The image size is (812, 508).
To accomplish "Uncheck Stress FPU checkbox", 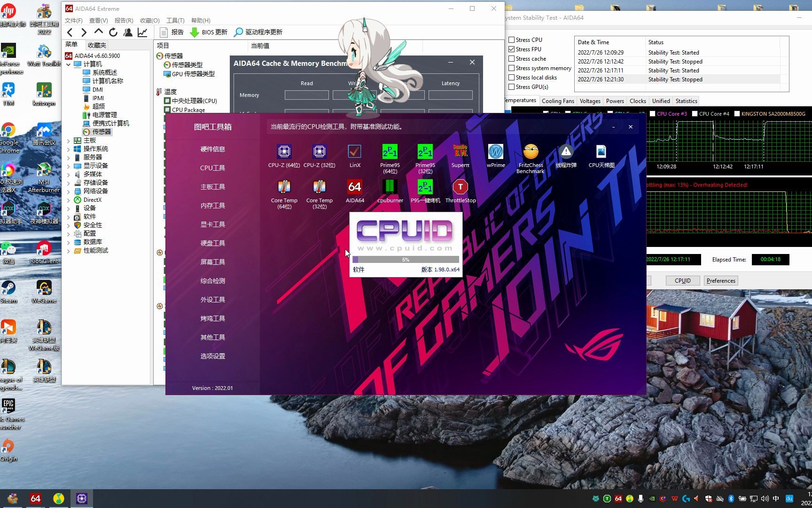I will 512,49.
